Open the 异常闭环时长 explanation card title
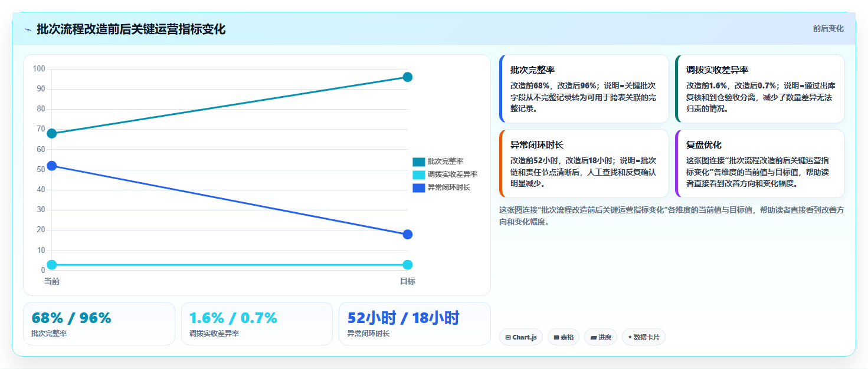This screenshot has height=369, width=868. coord(537,144)
